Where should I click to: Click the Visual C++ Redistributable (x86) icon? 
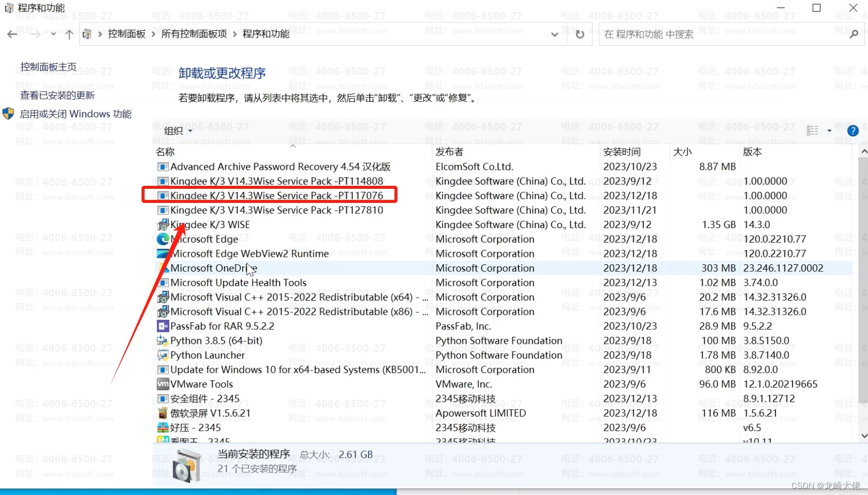163,312
